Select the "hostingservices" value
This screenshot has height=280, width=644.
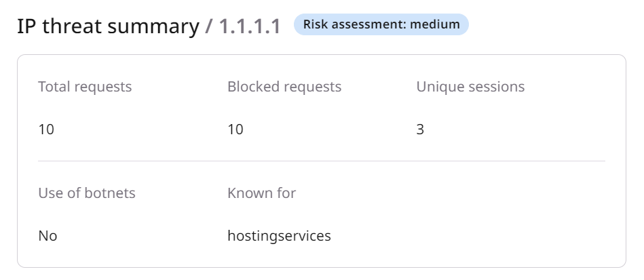[x=279, y=236]
